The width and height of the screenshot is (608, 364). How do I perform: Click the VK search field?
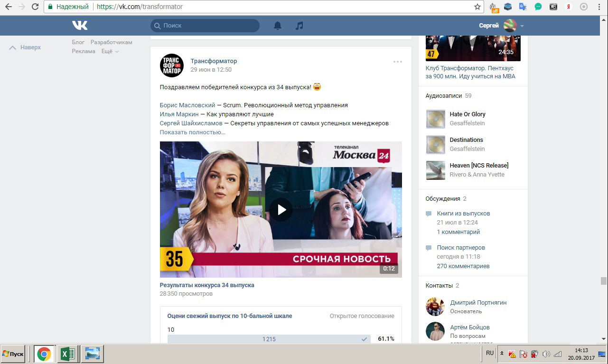click(x=209, y=26)
